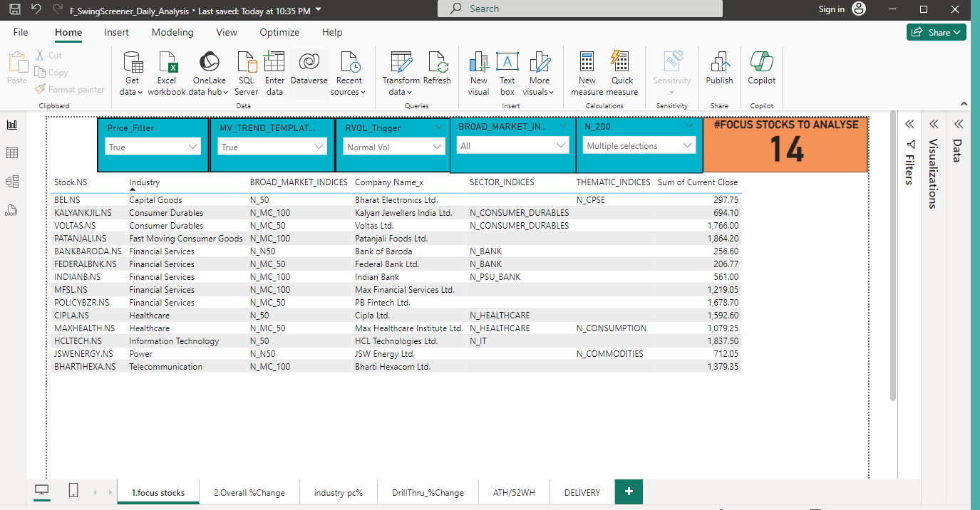Click the Undo arrow in title bar
The width and height of the screenshot is (980, 510).
[x=36, y=10]
